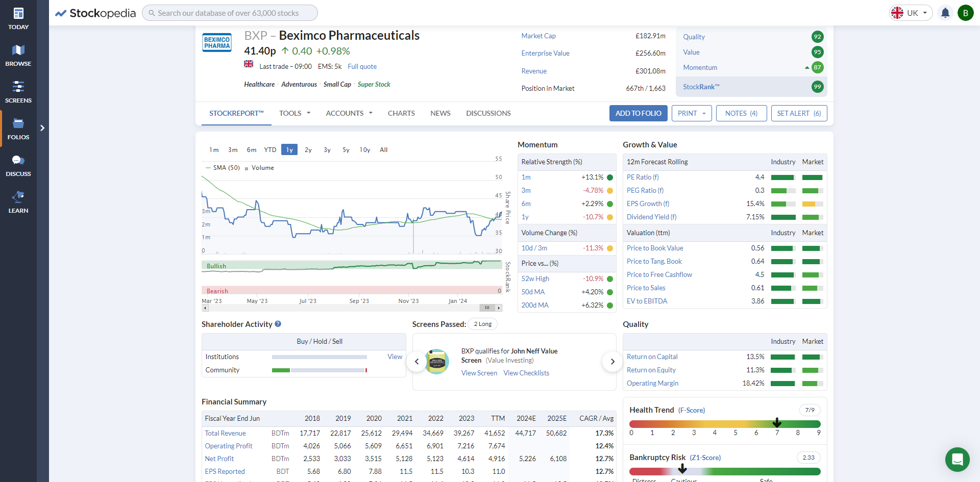Open the user profile avatar B
The width and height of the screenshot is (980, 482).
[x=965, y=13]
